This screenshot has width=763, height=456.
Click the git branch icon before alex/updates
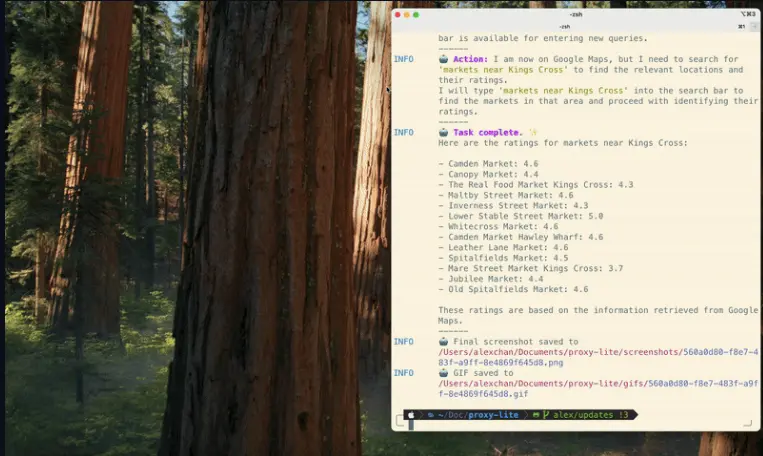click(546, 415)
